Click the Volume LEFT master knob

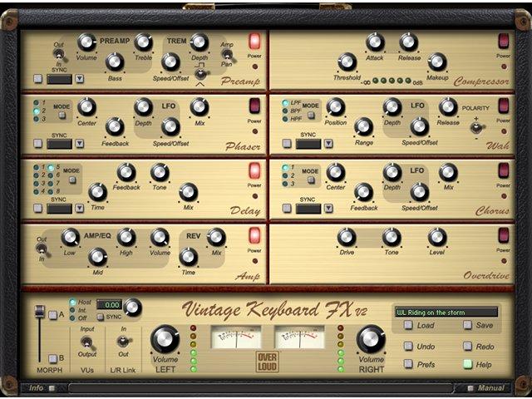[x=165, y=339]
